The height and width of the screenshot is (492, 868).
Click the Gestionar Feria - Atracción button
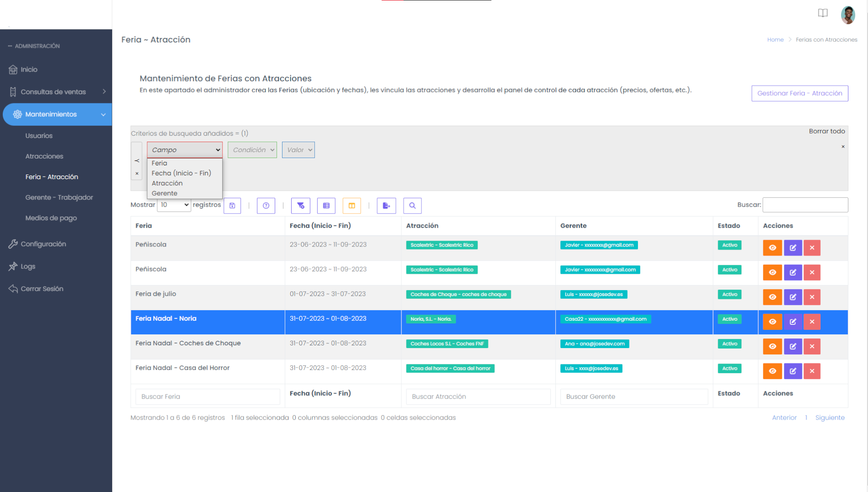pos(800,93)
